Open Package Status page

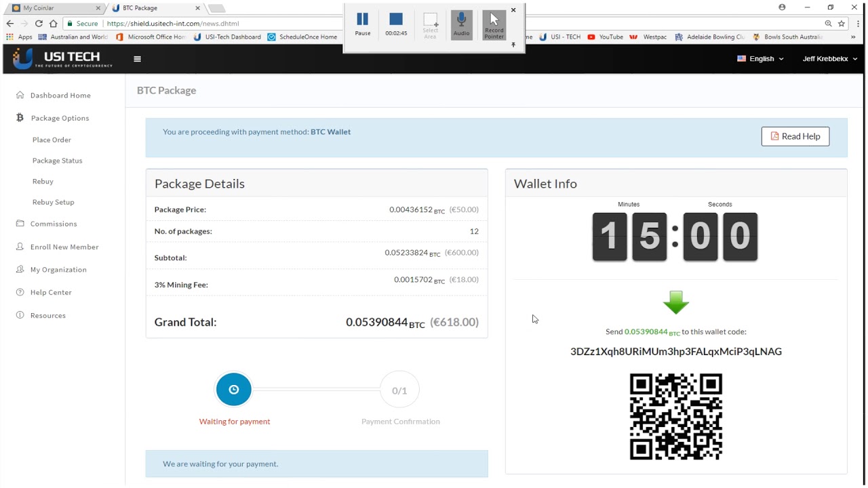pos(57,161)
